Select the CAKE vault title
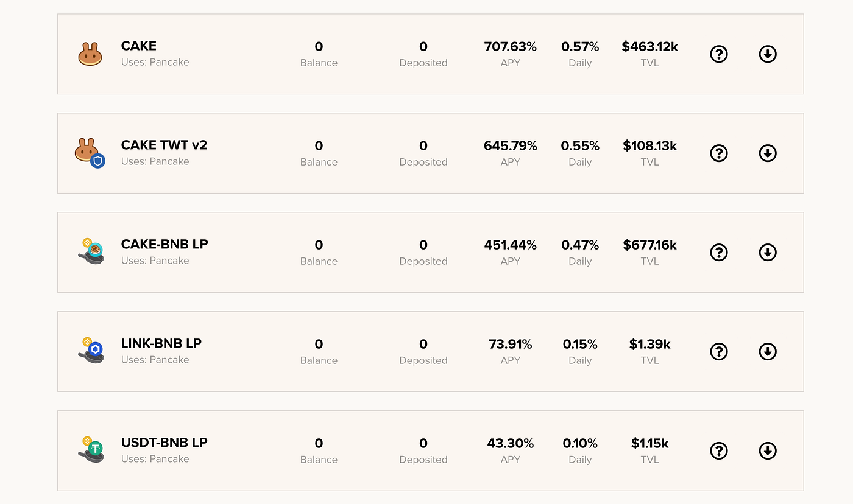Viewport: 853px width, 504px height. coord(139,46)
